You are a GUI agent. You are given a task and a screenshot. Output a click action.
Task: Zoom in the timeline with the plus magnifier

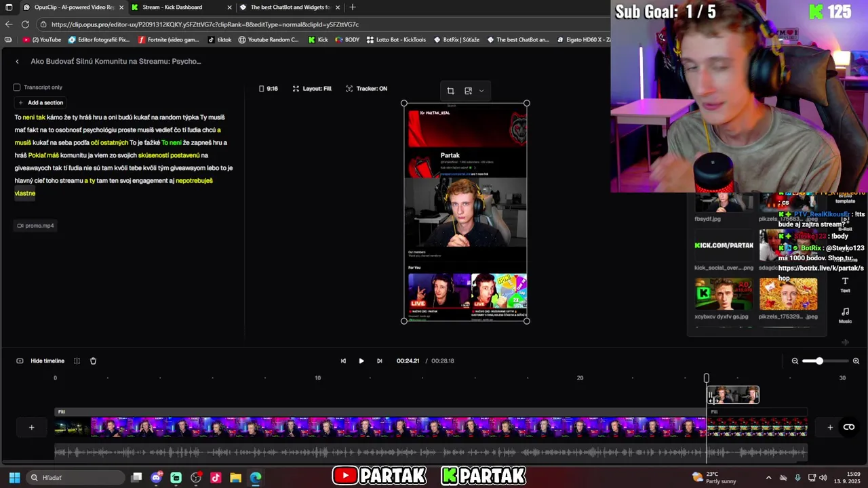pyautogui.click(x=856, y=361)
